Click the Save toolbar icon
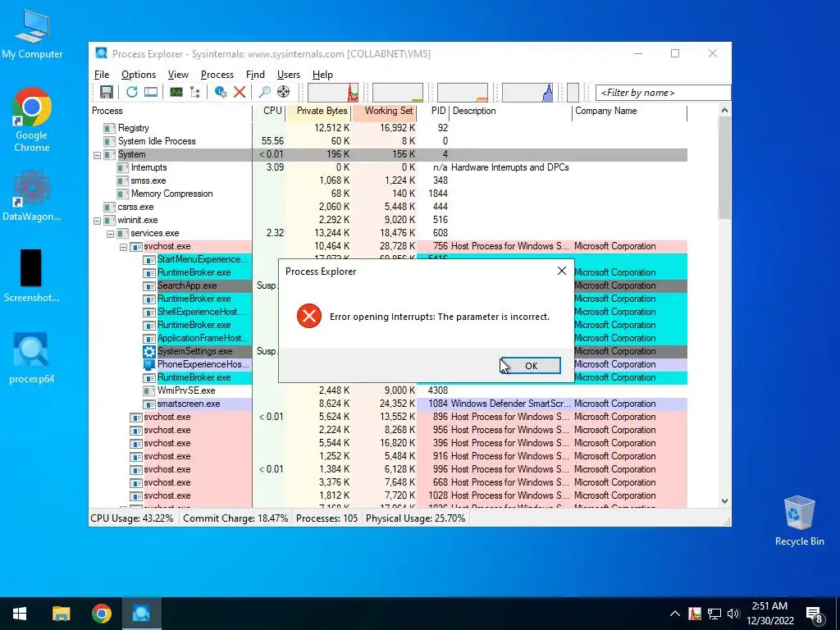Screen dimensions: 840x630 pyautogui.click(x=107, y=92)
